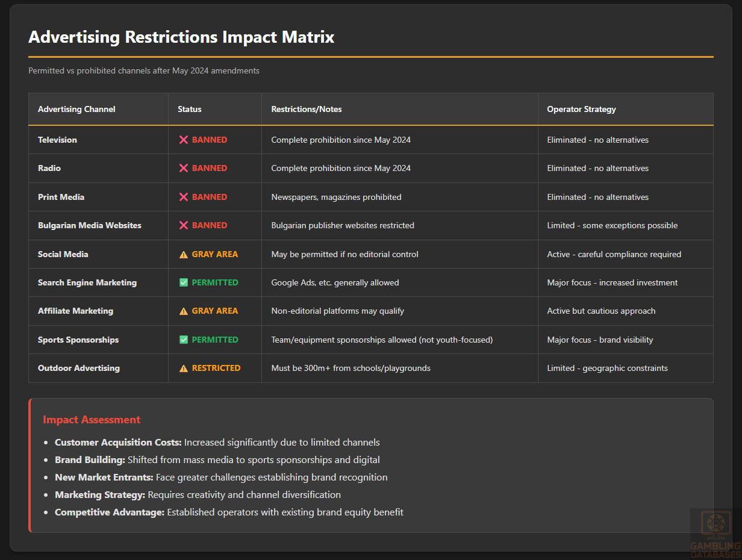Click the warning icon for Outdoor Advertising
This screenshot has height=560, width=742.
184,368
